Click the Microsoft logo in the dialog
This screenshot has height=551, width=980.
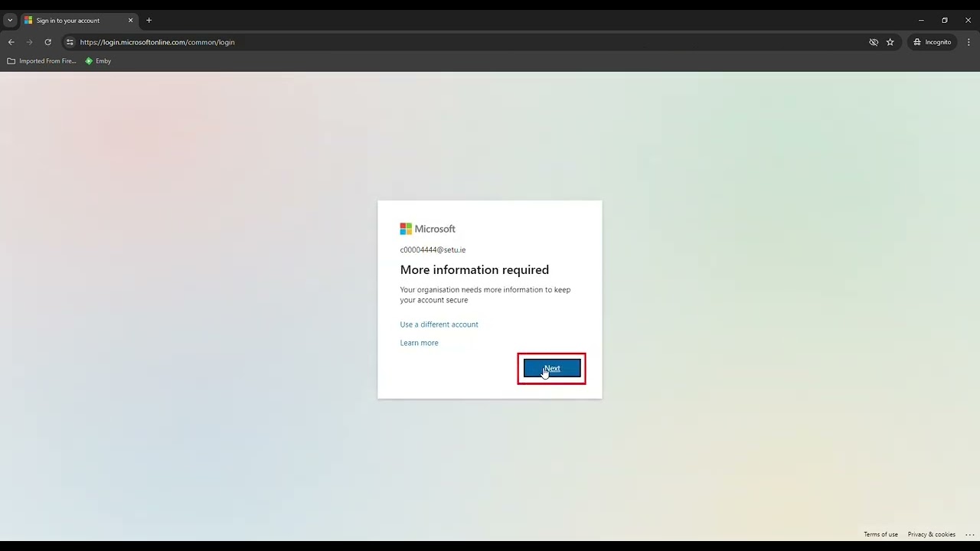[x=427, y=229]
